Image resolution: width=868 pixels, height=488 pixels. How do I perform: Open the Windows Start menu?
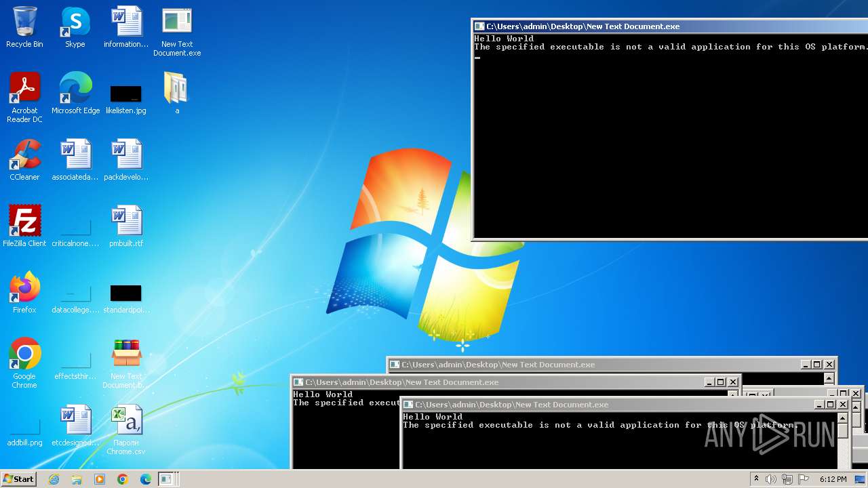(19, 479)
